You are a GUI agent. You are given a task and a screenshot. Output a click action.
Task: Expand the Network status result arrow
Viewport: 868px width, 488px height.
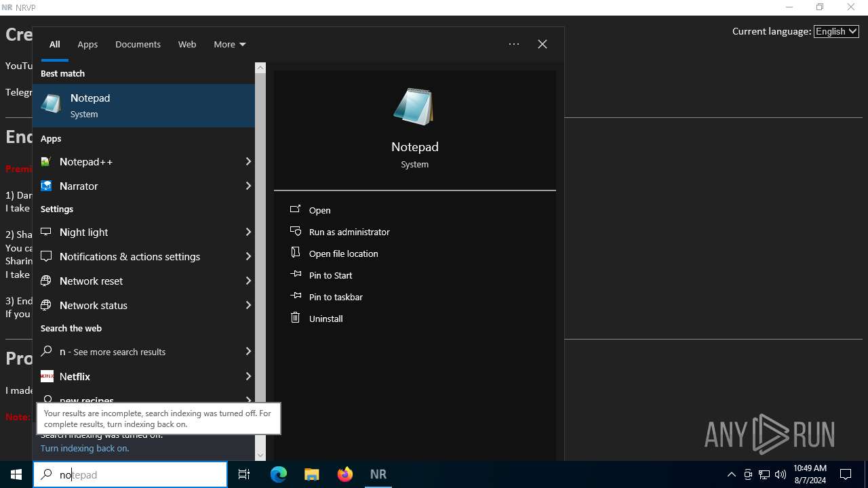click(248, 305)
